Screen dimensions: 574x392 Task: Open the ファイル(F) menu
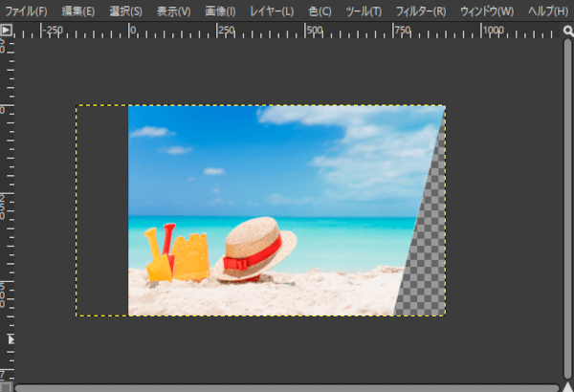pyautogui.click(x=26, y=11)
